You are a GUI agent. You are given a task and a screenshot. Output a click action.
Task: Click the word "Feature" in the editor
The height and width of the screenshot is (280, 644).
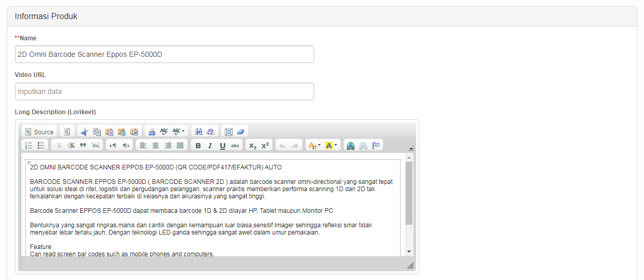coord(41,247)
